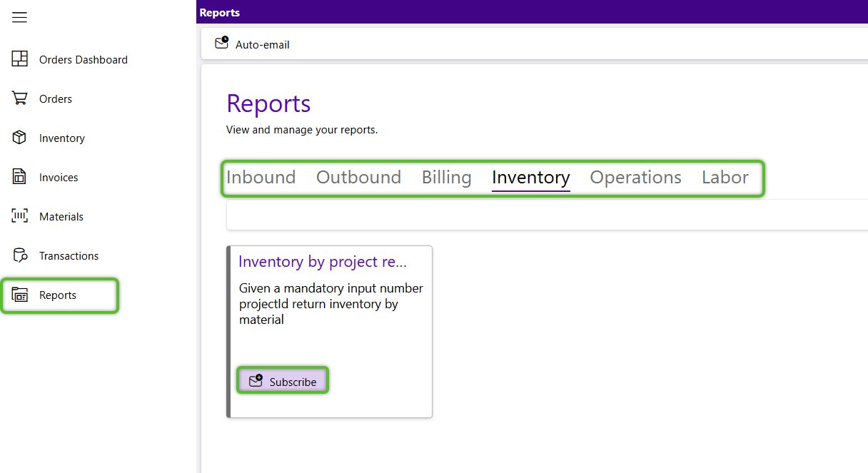The height and width of the screenshot is (473, 868).
Task: Click the Materials barcode icon
Action: pyautogui.click(x=20, y=216)
